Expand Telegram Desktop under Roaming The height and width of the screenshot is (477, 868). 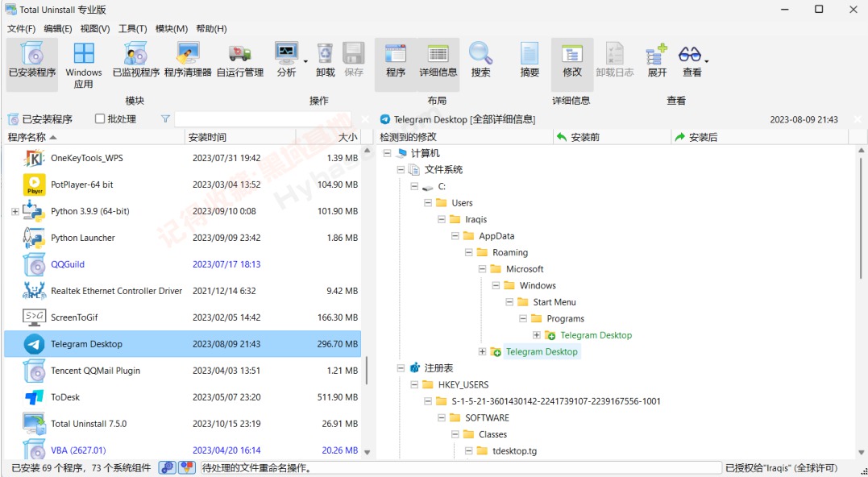pos(482,351)
